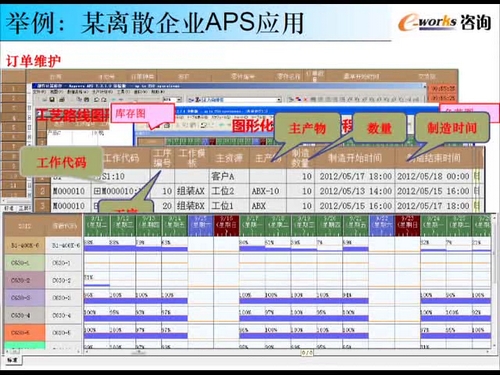Select the orange C630-5 resource color cell
500x375 pixels.
point(24,332)
